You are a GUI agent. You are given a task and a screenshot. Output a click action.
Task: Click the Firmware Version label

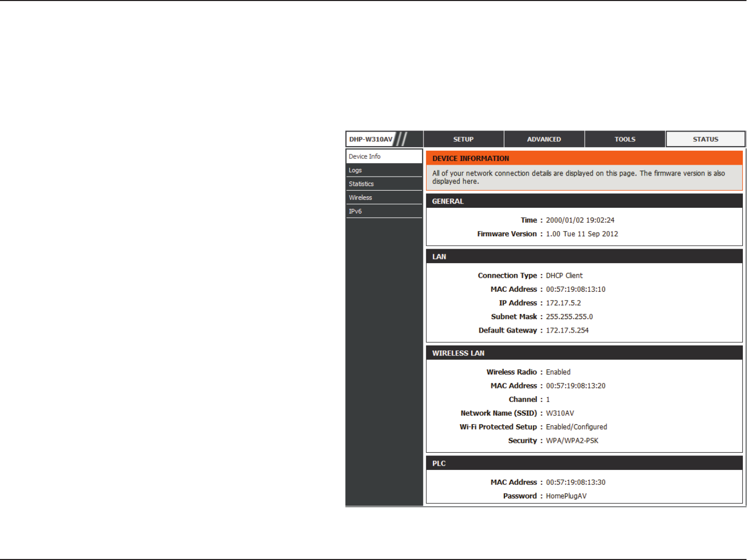tap(507, 234)
